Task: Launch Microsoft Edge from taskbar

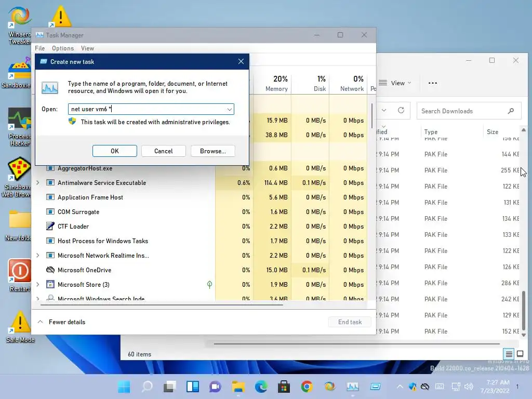Action: click(261, 387)
